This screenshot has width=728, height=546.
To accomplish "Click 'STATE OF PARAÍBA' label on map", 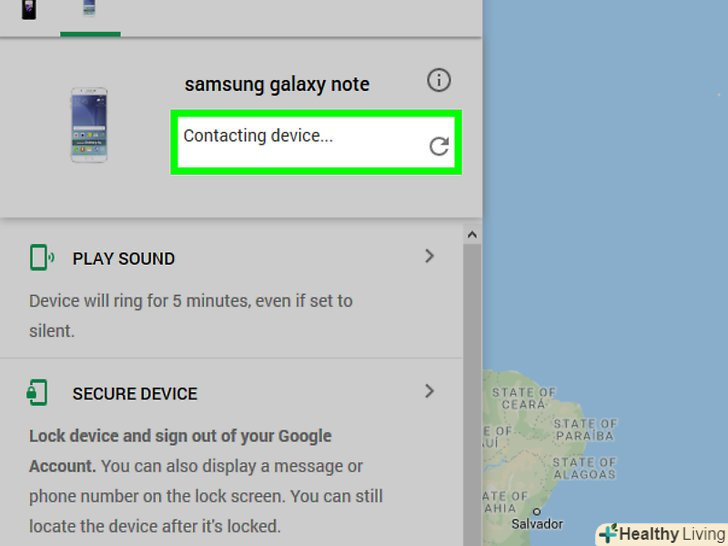I will (585, 429).
